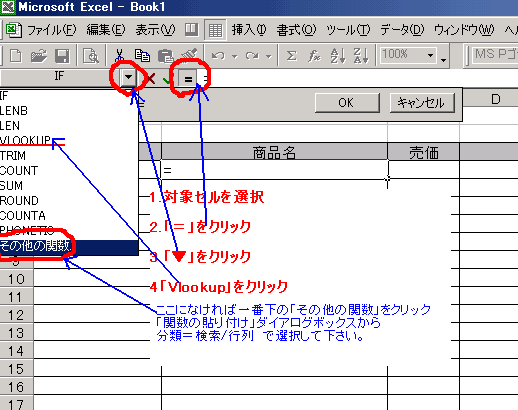Confirm the formula with the green checkmark
Image resolution: width=518 pixels, height=410 pixels.
(167, 79)
